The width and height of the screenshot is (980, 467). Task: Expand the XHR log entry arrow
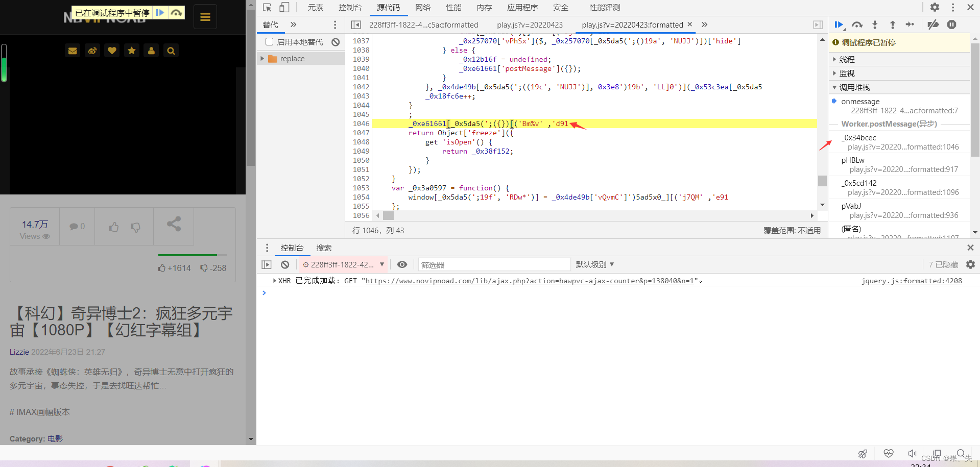[275, 281]
